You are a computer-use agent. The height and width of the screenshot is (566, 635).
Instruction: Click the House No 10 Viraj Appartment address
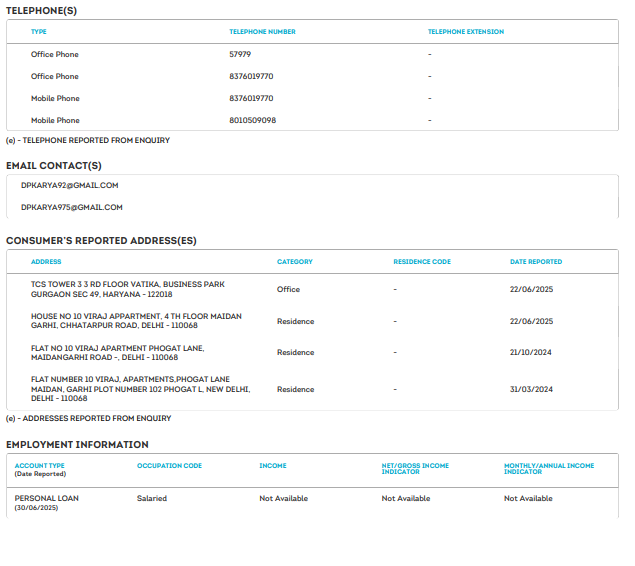[x=136, y=321]
